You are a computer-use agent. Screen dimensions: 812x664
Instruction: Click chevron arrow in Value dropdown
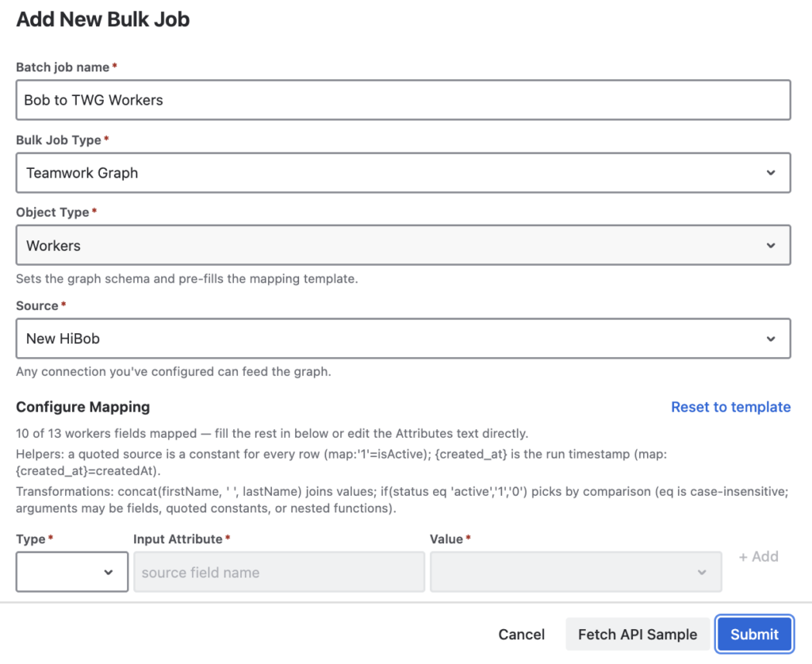point(702,572)
